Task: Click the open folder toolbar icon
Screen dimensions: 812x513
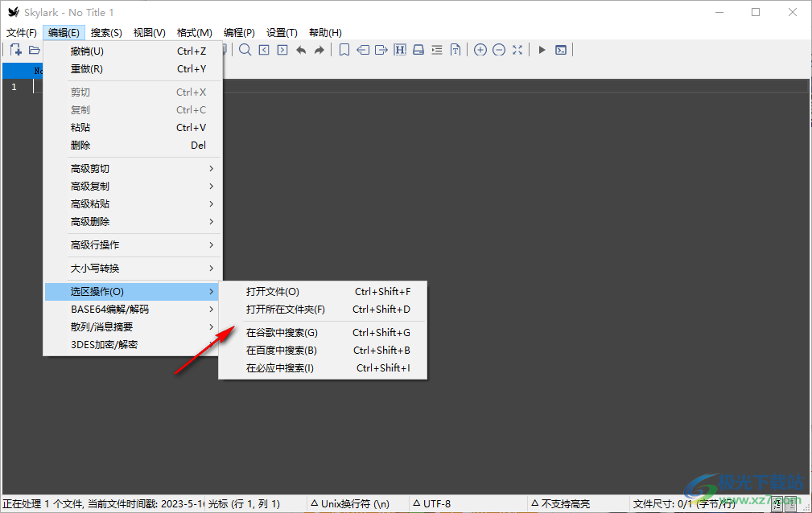Action: point(35,50)
